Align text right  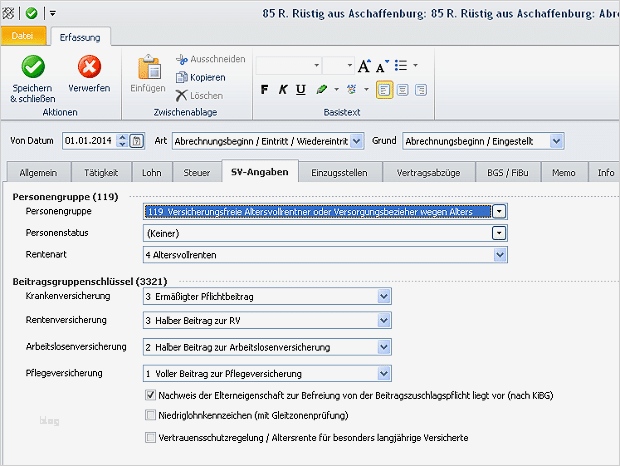pos(421,90)
